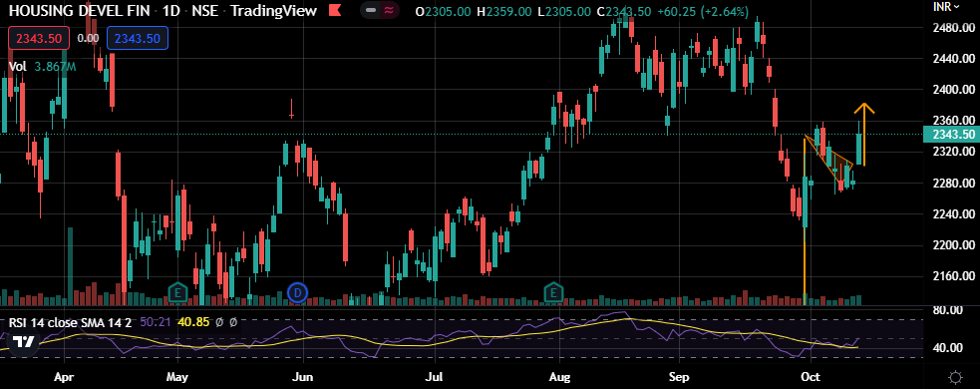The image size is (980, 389).
Task: Click the 2400.00 price axis label
Action: (x=953, y=90)
